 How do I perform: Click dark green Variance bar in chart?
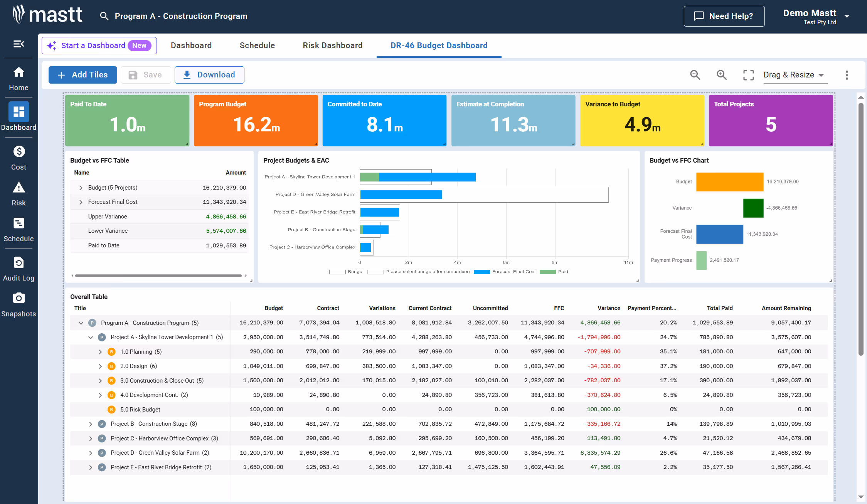pyautogui.click(x=753, y=208)
